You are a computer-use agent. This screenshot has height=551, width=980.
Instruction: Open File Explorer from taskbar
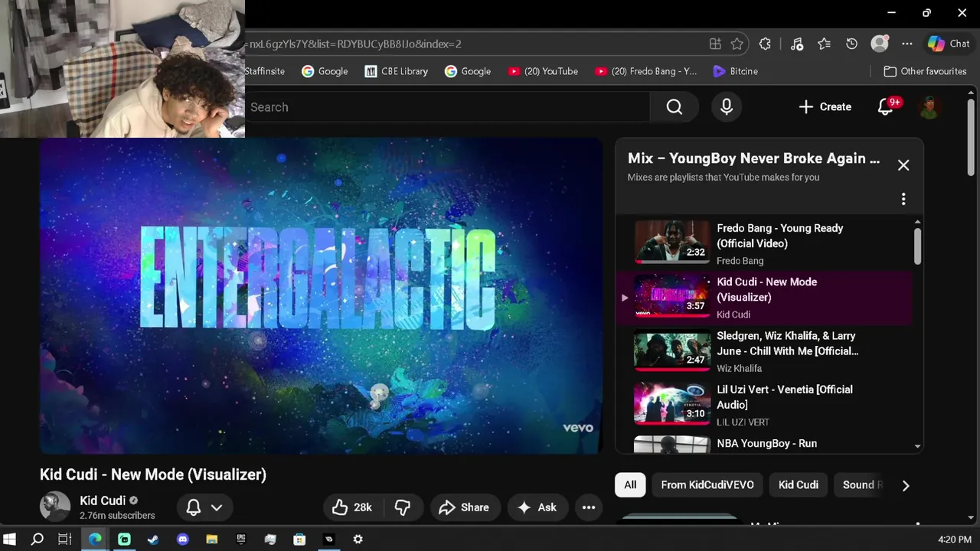212,540
